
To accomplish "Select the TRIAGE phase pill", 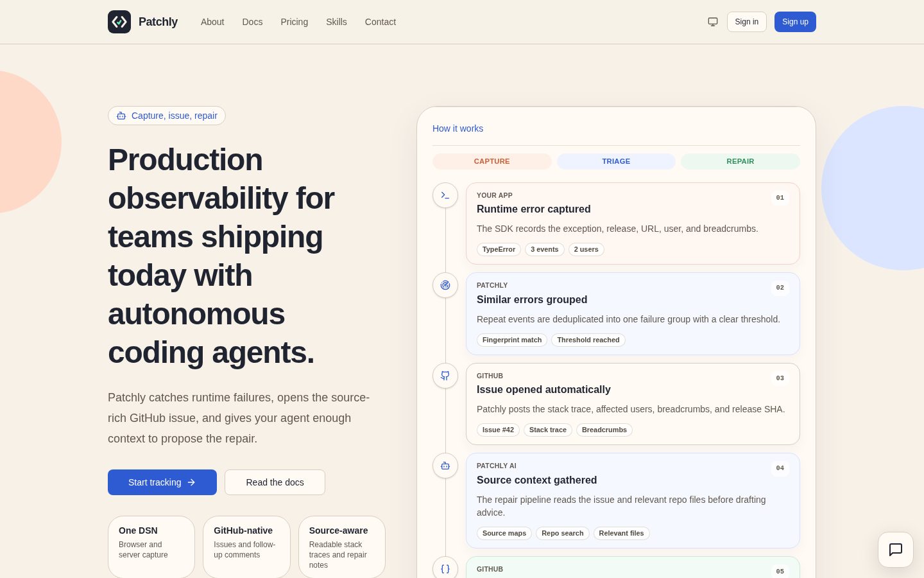I will click(x=616, y=161).
